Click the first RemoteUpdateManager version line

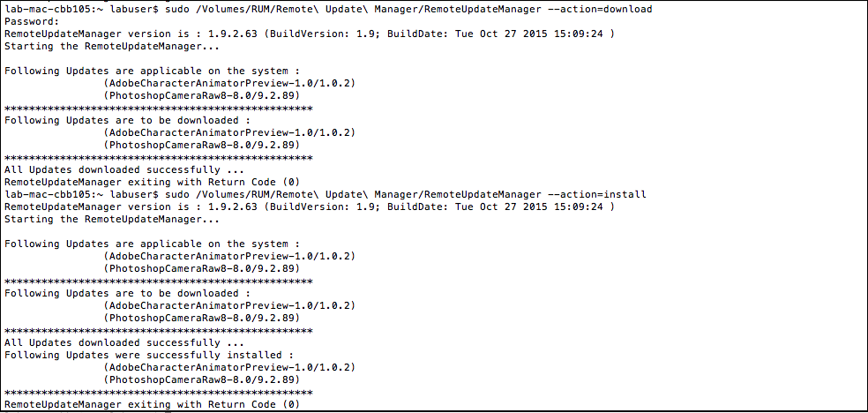pos(309,34)
